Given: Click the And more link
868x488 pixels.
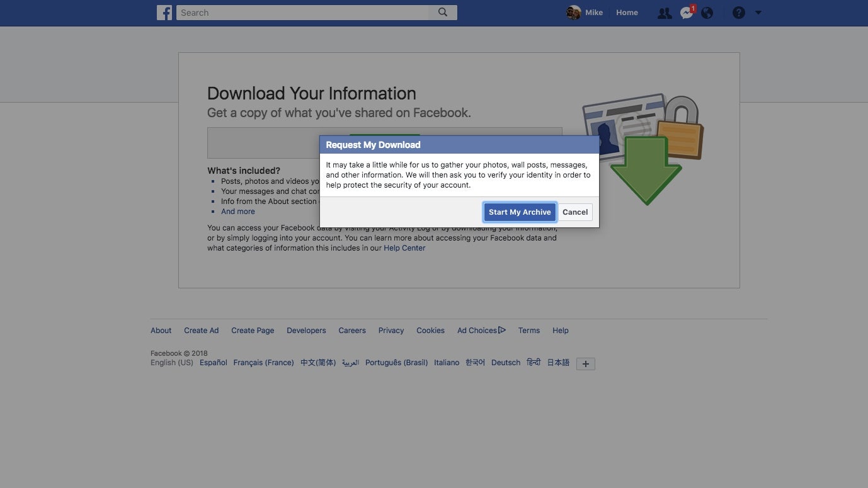Looking at the screenshot, I should click(238, 212).
